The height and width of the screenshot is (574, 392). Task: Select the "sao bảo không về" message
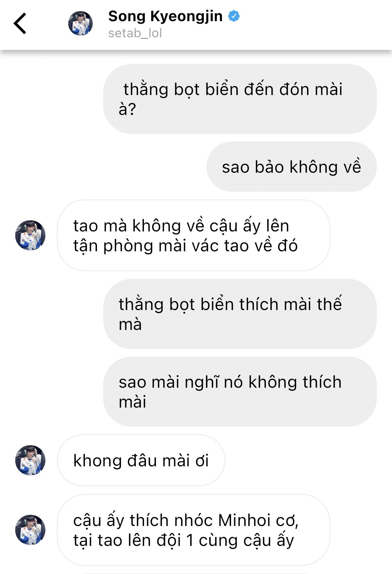click(x=291, y=167)
